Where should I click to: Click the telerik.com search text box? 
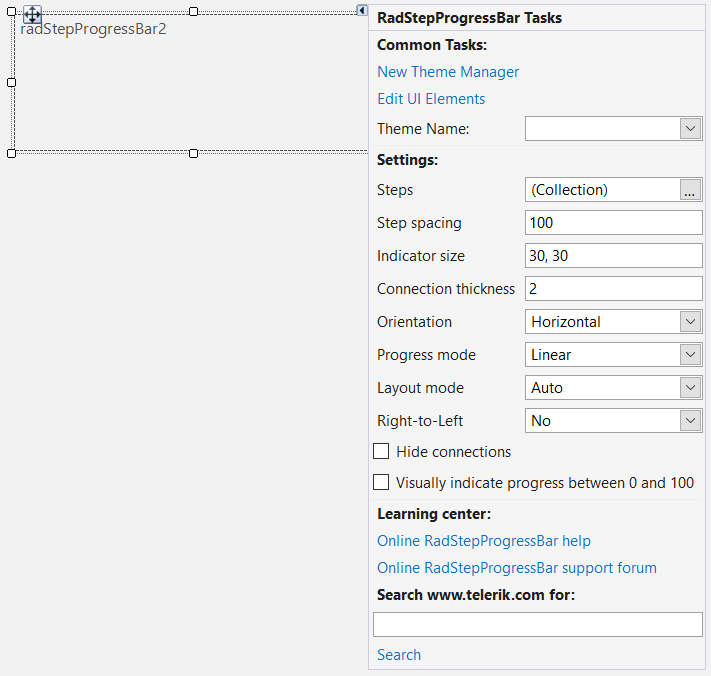pyautogui.click(x=538, y=625)
